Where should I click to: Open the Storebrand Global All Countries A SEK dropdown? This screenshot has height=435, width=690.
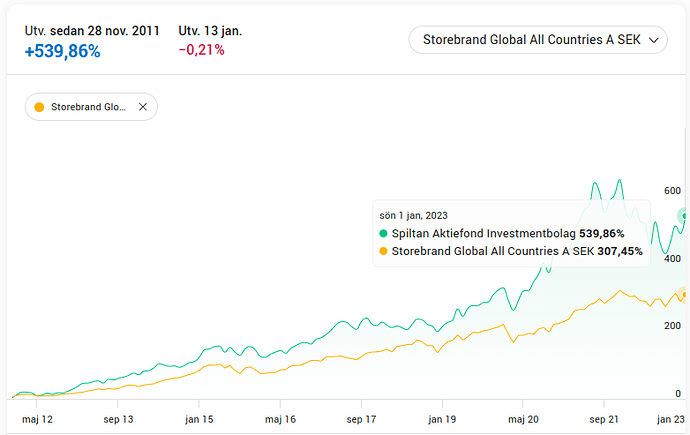point(538,40)
